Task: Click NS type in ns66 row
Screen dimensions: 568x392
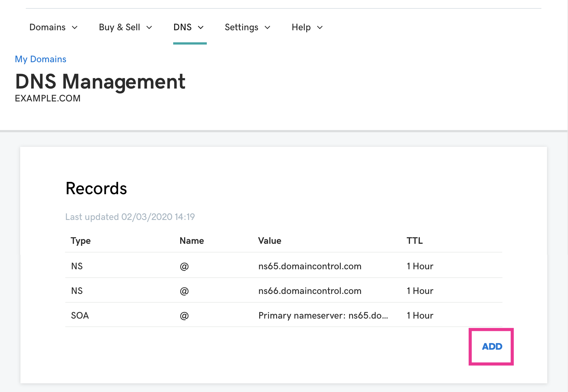Action: tap(77, 291)
